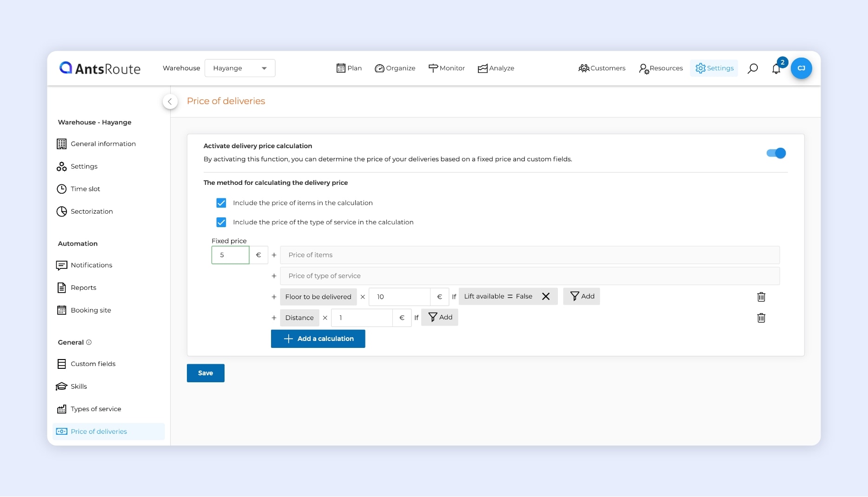Open the Warehouse Hayange dropdown
The image size is (868, 497).
coord(239,68)
